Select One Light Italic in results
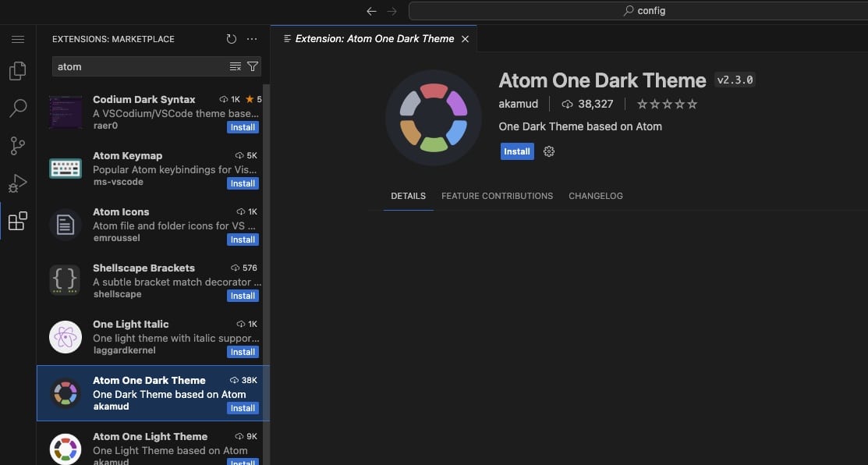 [x=150, y=338]
